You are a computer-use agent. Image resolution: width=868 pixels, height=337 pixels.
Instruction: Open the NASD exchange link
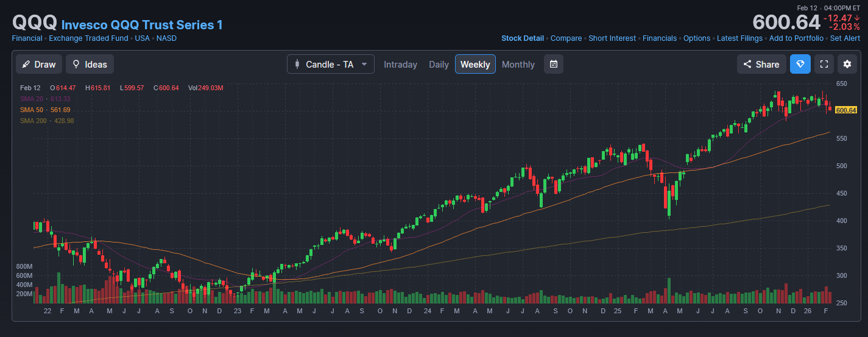point(166,38)
